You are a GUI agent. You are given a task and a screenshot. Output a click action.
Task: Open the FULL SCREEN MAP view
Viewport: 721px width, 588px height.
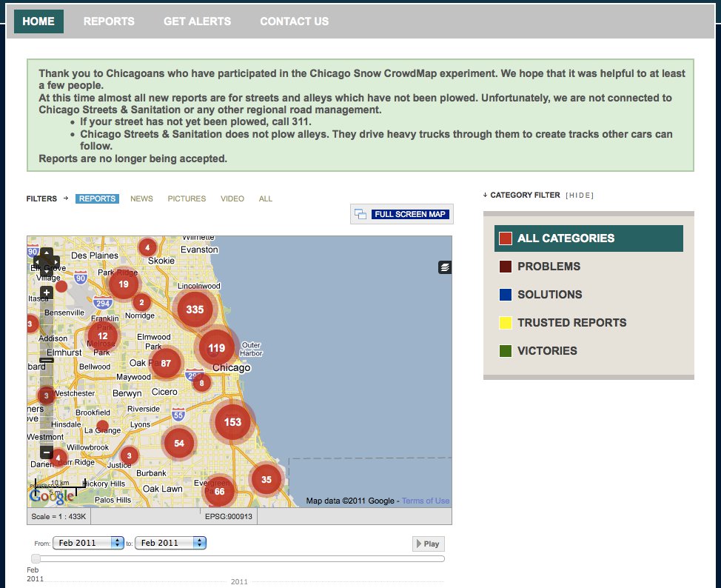pyautogui.click(x=401, y=214)
